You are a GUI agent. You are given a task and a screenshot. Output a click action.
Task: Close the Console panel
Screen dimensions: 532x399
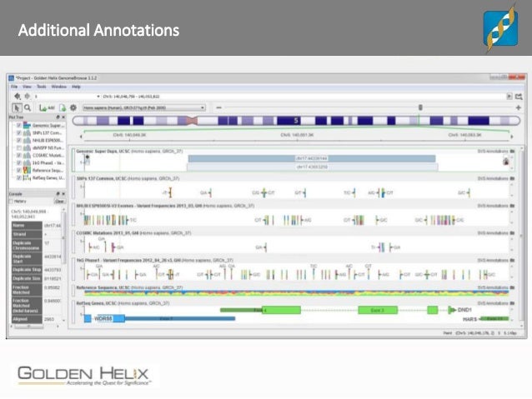[x=63, y=194]
